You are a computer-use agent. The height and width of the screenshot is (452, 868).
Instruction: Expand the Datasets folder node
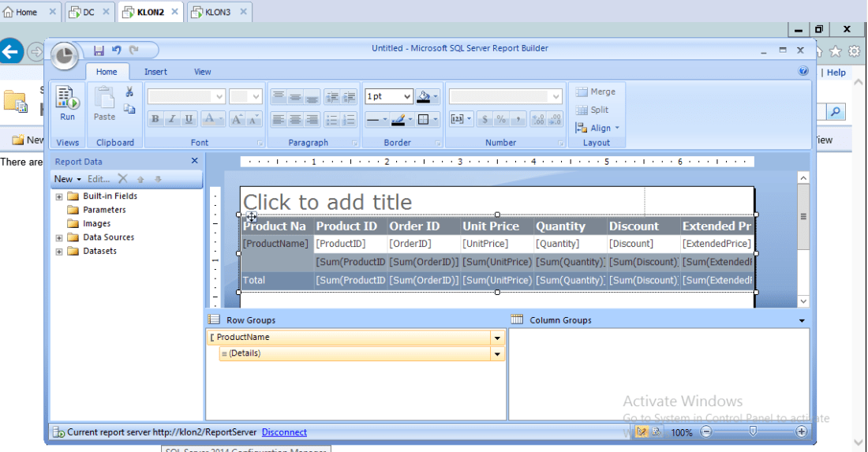[59, 252]
